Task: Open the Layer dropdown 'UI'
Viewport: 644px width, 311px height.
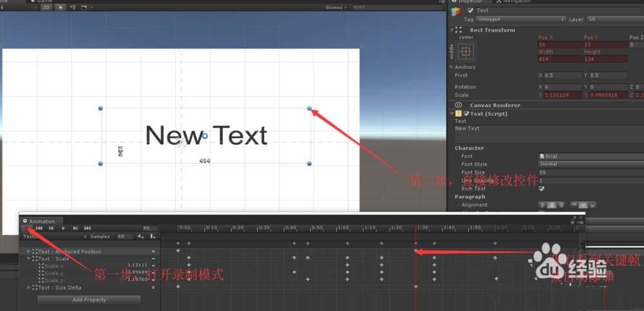Action: (x=615, y=19)
